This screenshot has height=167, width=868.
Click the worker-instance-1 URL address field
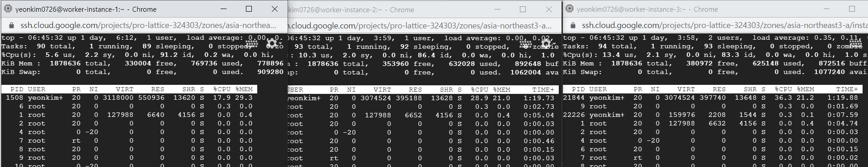(x=148, y=26)
